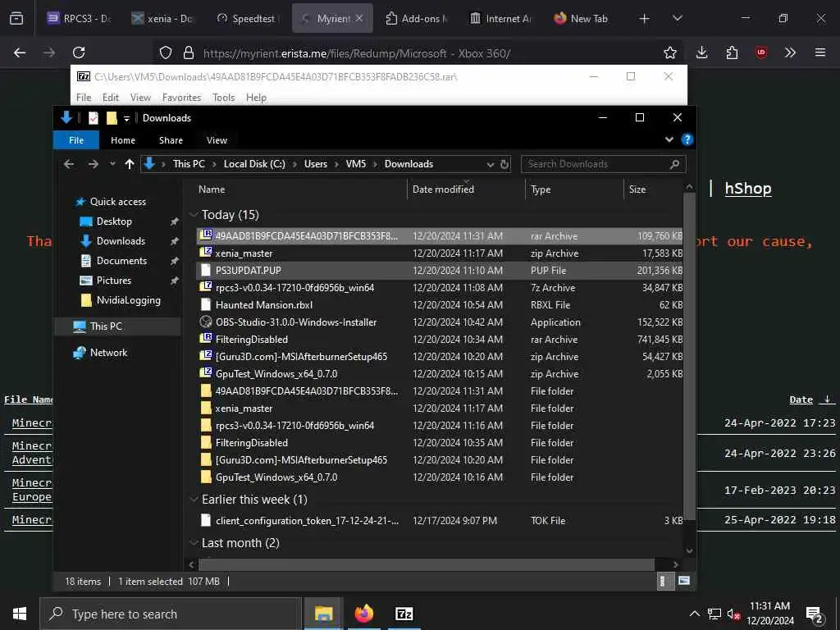Click the vertical scrollbar in file list
This screenshot has height=630, width=840.
click(x=689, y=356)
